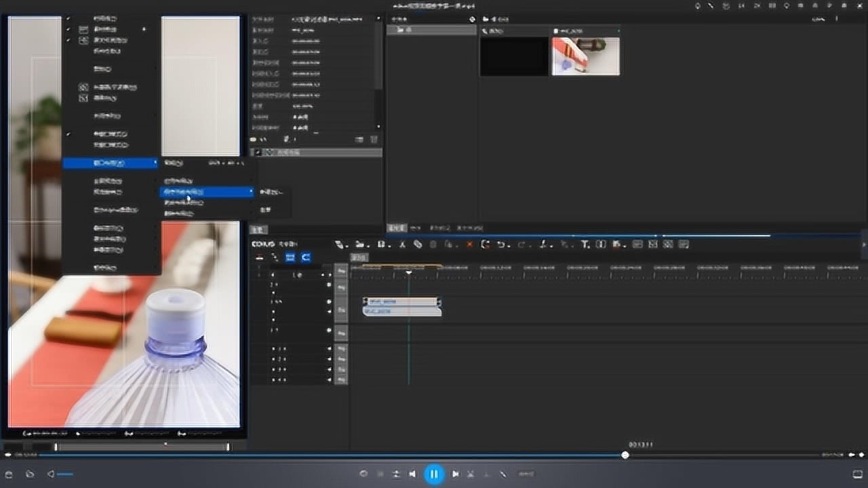Click the white playback progress handle
Screen dimensions: 868x488
(625, 455)
